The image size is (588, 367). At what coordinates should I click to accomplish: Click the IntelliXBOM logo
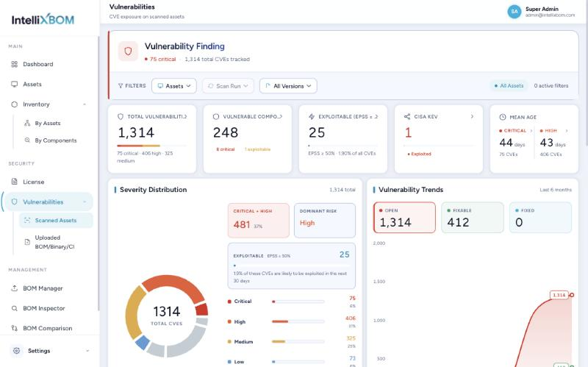(43, 20)
